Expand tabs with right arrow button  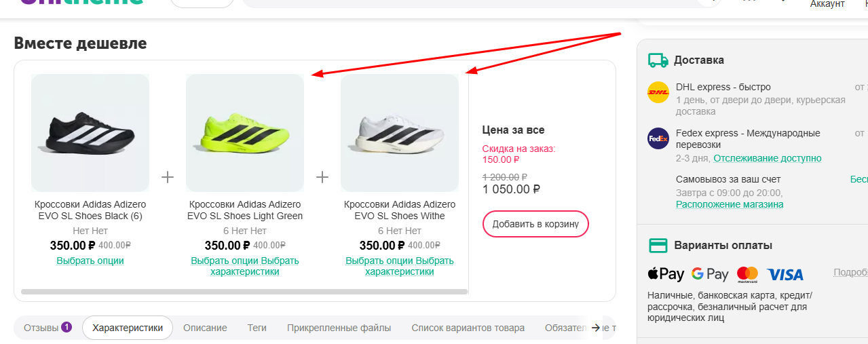(x=596, y=328)
